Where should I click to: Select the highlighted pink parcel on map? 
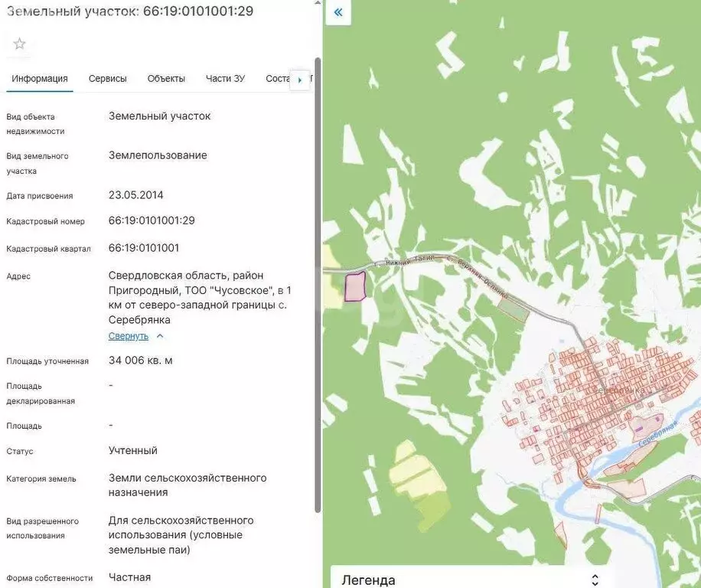(x=355, y=286)
